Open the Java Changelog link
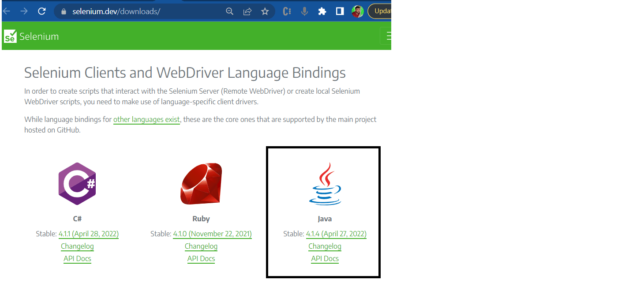The width and height of the screenshot is (644, 284). click(325, 246)
